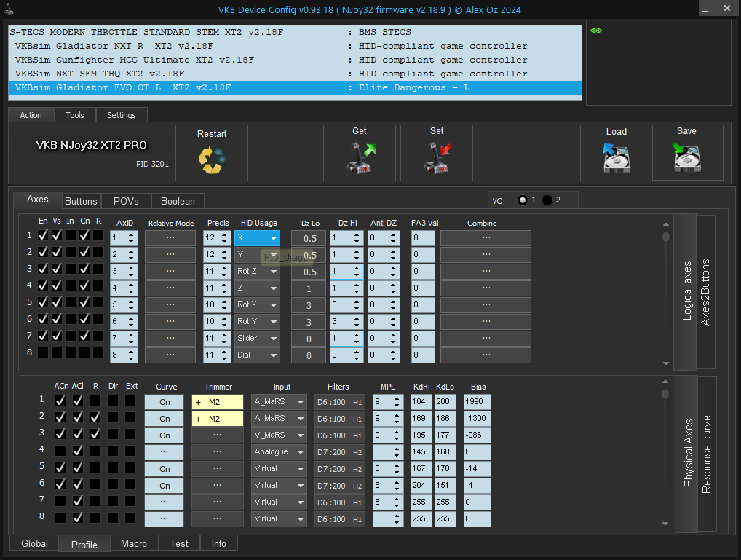Screen dimensions: 741x560
Task: Toggle the green eye icon
Action: pyautogui.click(x=596, y=31)
